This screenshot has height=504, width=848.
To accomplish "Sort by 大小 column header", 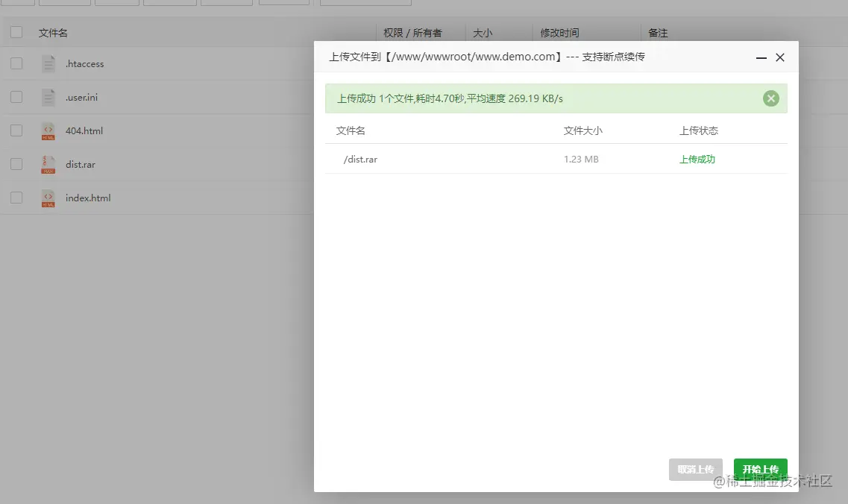I will (x=483, y=33).
